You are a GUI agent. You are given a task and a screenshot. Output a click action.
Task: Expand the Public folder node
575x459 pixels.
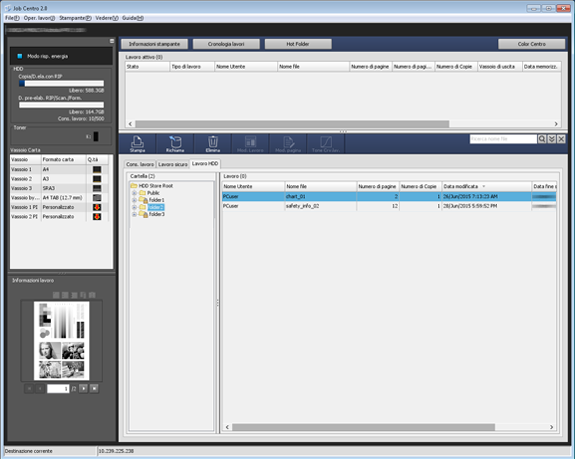pyautogui.click(x=134, y=193)
